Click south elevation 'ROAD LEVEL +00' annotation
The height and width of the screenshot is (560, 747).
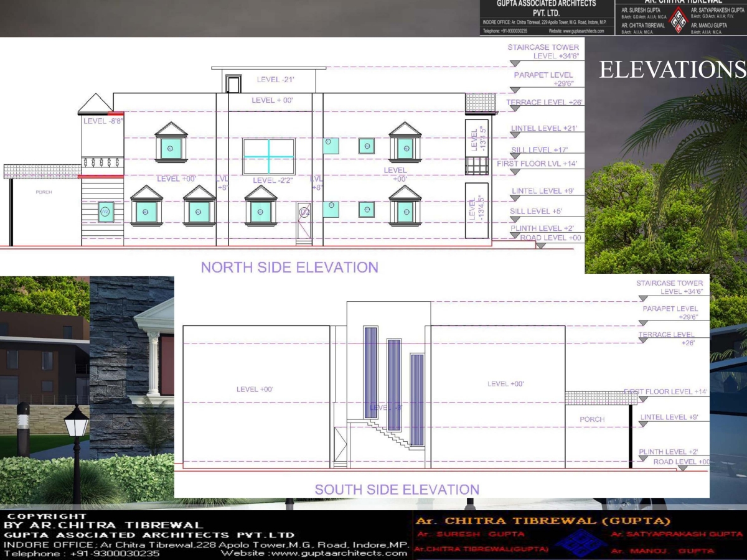pyautogui.click(x=681, y=462)
